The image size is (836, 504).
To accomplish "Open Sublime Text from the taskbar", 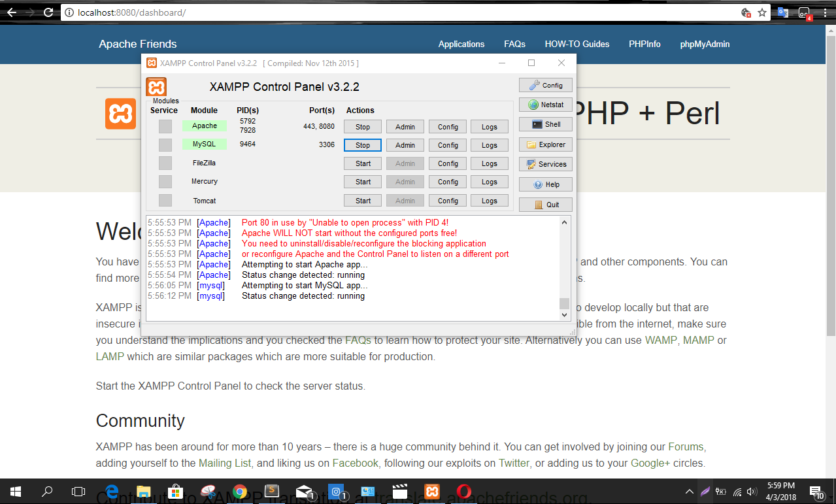I will [272, 491].
